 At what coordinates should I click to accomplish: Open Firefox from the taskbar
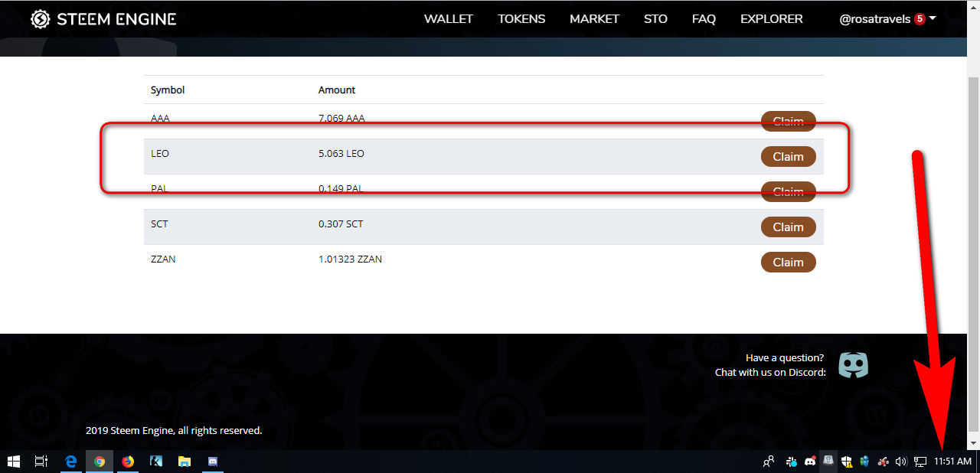[128, 462]
